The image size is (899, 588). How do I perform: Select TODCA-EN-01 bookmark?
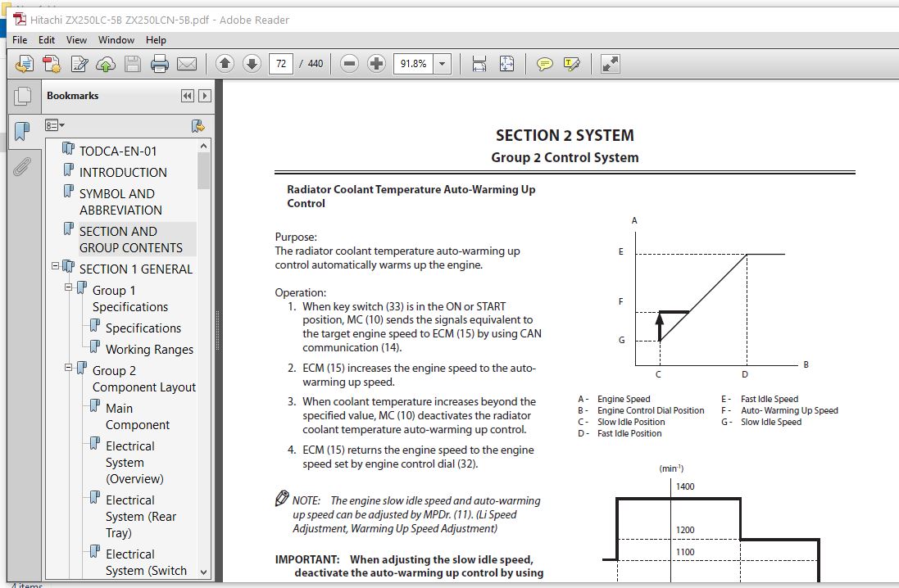click(x=118, y=151)
